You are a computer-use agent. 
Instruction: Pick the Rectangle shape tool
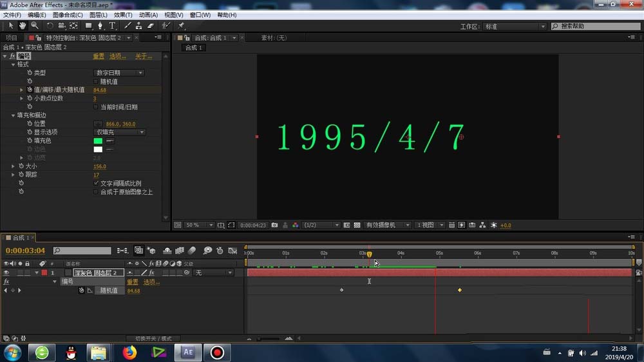88,26
